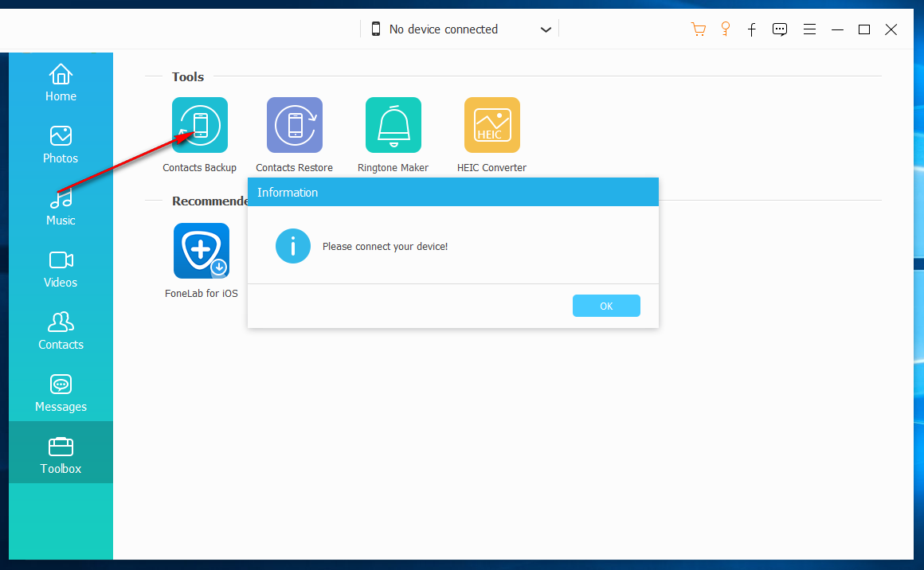This screenshot has height=570, width=924.
Task: Switch to the Photos section
Action: [61, 146]
